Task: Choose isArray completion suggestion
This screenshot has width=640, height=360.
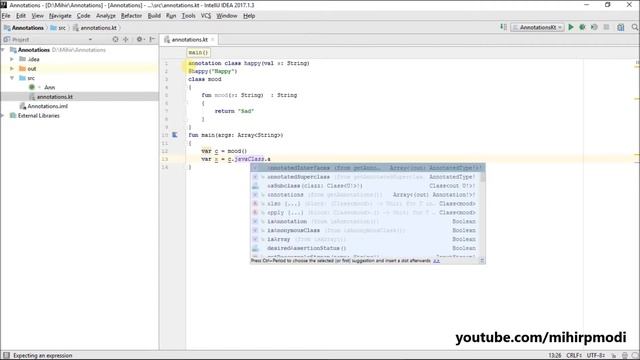Action: 366,239
